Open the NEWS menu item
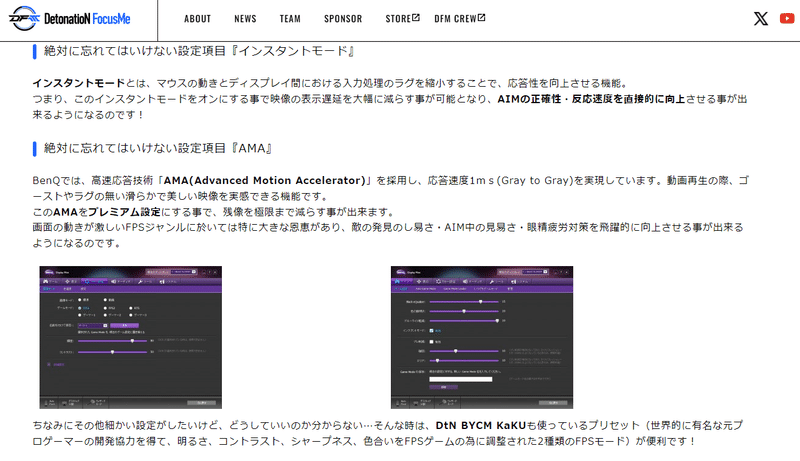Image resolution: width=800 pixels, height=461 pixels. (x=245, y=19)
